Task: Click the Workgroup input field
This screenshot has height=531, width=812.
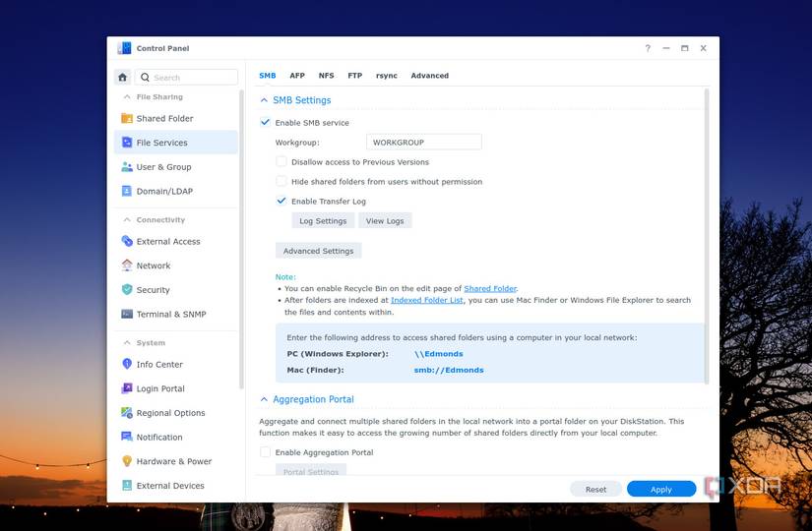Action: tap(423, 143)
